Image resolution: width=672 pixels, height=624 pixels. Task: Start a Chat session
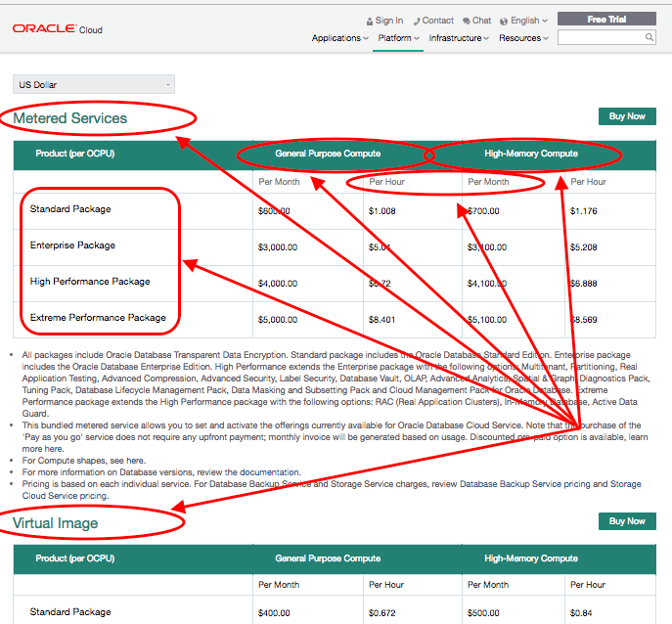(x=476, y=21)
